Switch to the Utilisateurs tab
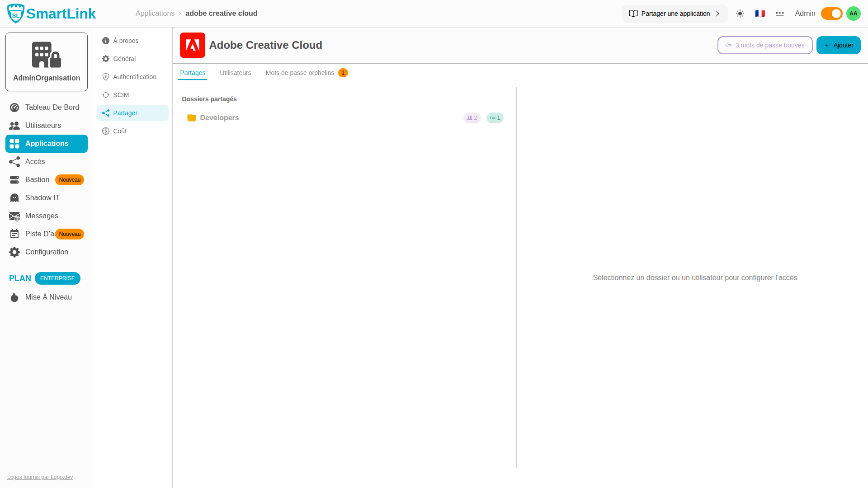 235,73
